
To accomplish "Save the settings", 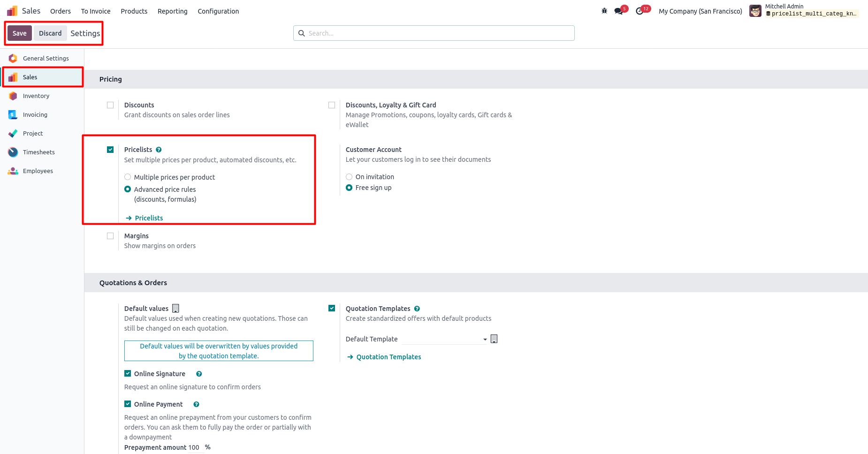I will [20, 33].
